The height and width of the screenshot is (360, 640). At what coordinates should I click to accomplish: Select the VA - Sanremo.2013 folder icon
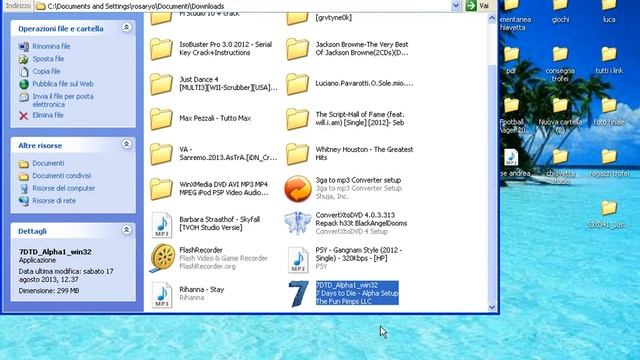[161, 154]
